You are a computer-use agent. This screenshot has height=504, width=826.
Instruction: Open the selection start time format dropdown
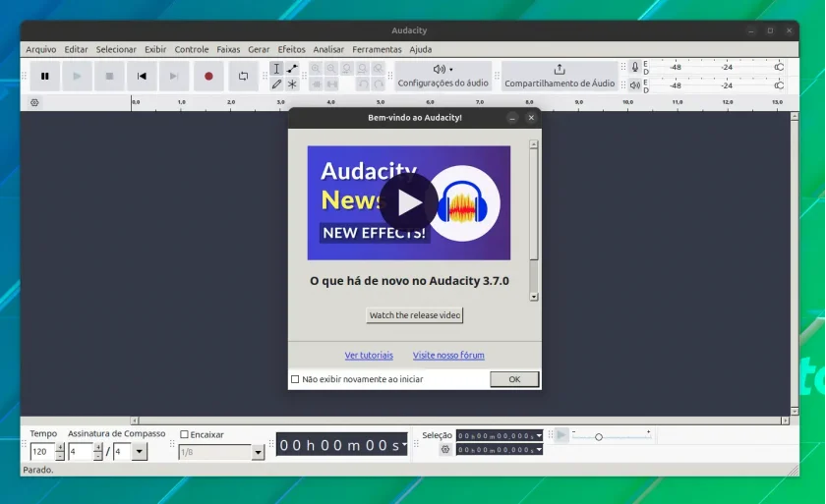coord(539,435)
